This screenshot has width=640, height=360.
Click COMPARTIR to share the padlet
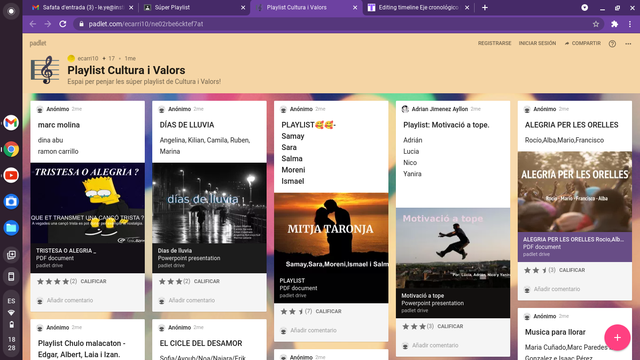(582, 43)
